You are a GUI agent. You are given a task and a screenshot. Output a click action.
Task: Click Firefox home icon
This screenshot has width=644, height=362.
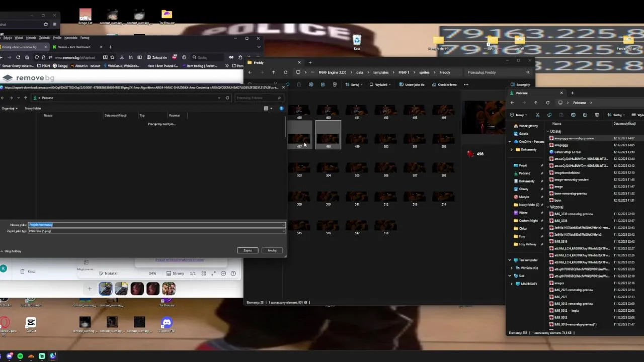[x=27, y=57]
